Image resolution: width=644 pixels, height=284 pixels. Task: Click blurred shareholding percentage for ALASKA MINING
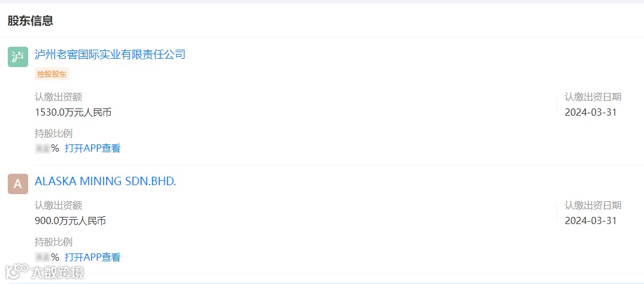[x=43, y=258]
